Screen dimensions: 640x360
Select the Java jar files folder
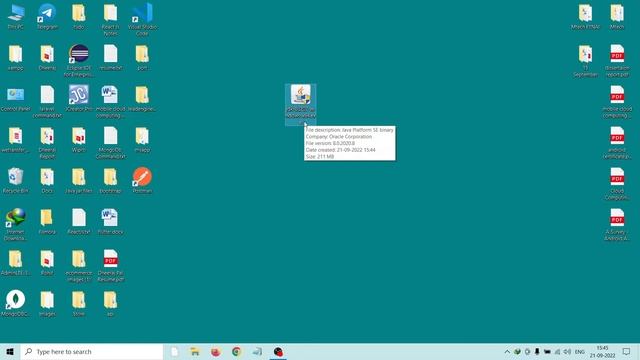click(x=78, y=181)
